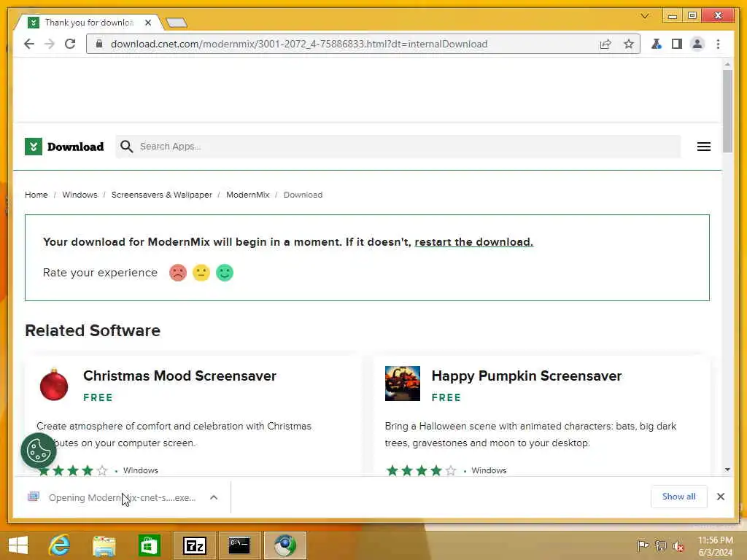Go back to the previous page
Screen dimensions: 747x560
pyautogui.click(x=29, y=44)
